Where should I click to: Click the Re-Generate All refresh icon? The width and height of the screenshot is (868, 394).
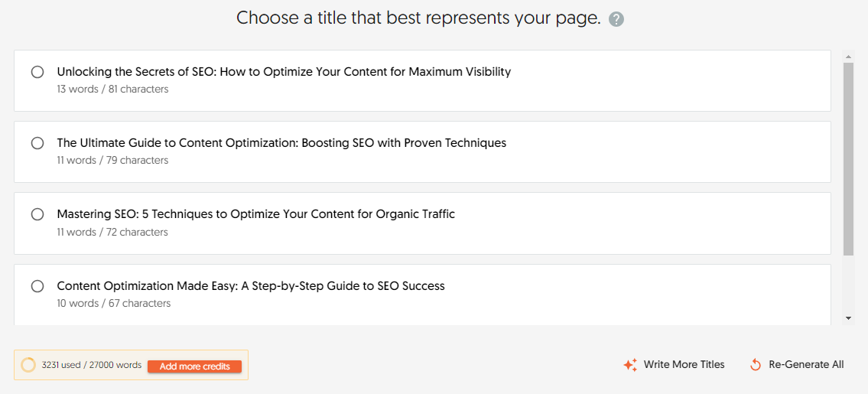[x=756, y=365]
